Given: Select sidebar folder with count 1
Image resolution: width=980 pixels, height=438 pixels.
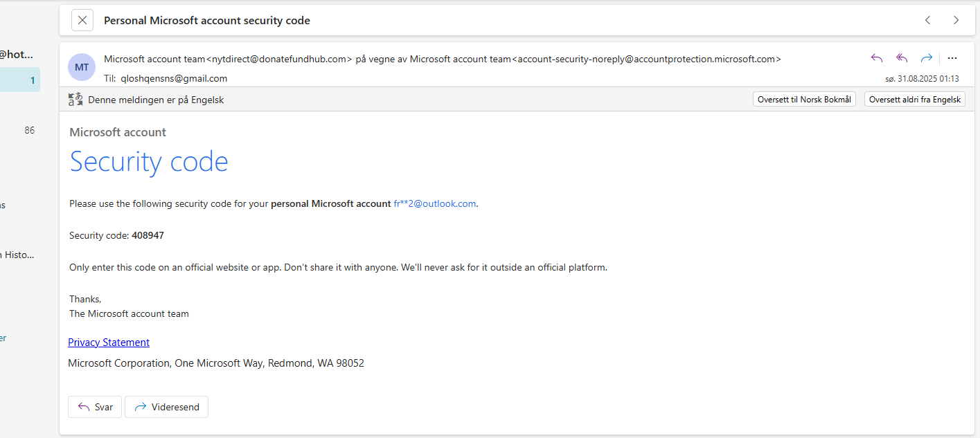Looking at the screenshot, I should [x=20, y=80].
